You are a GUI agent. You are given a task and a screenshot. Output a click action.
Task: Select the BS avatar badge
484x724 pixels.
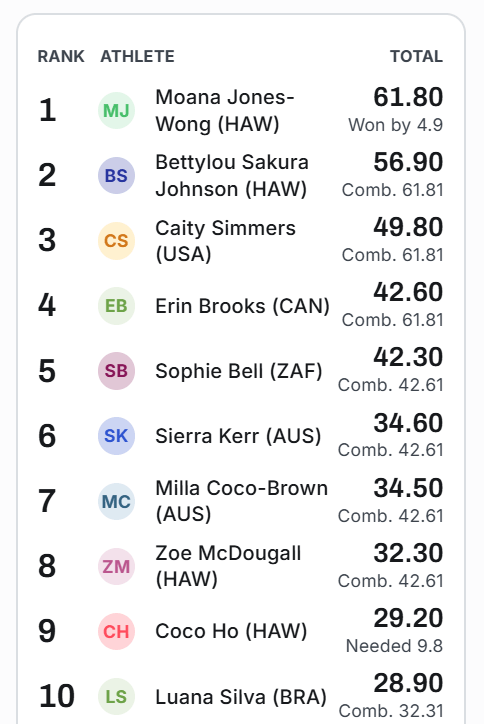(x=116, y=175)
